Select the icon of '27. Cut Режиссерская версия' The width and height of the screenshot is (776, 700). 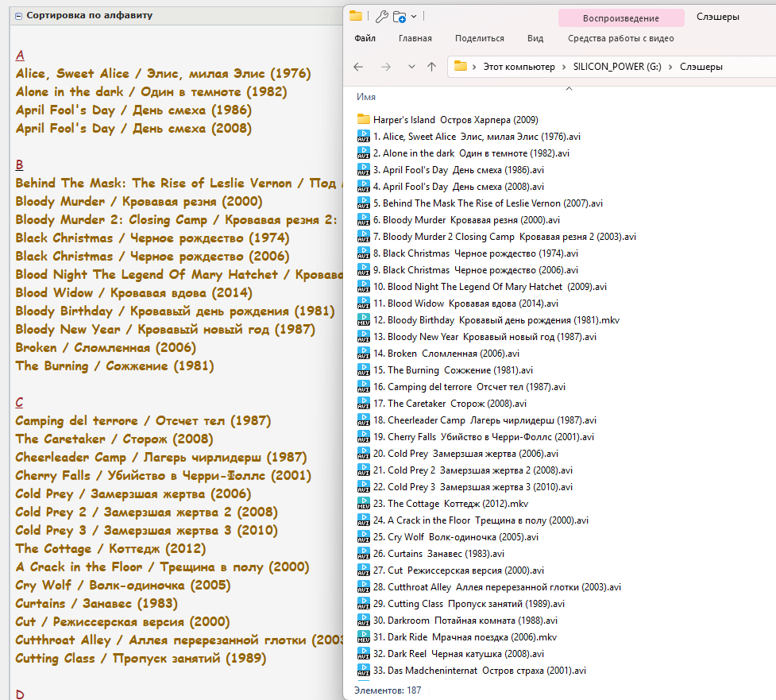click(x=363, y=570)
